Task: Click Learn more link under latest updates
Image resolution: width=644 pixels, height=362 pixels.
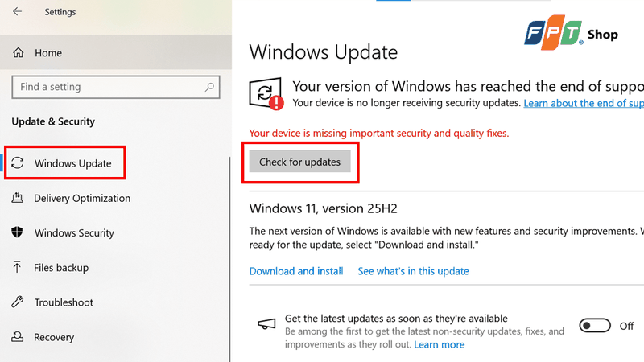Action: (x=439, y=344)
